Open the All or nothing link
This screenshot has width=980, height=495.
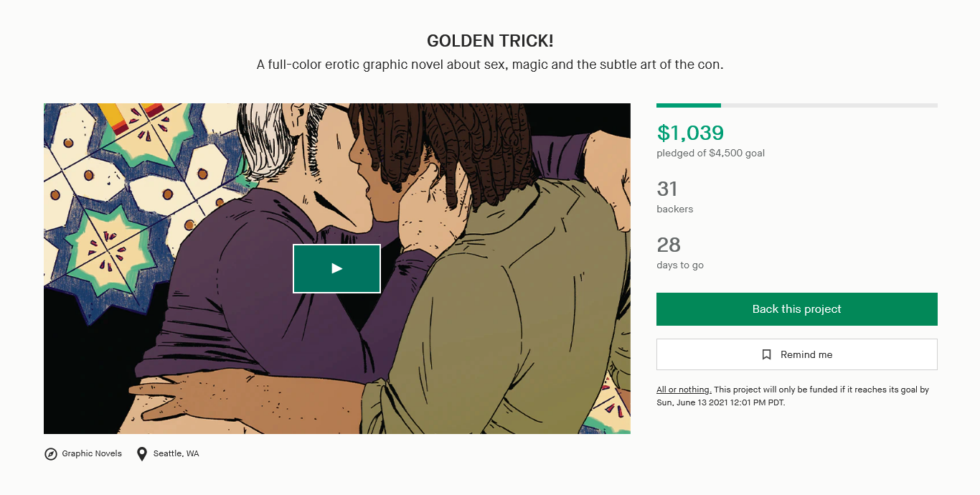pyautogui.click(x=684, y=390)
